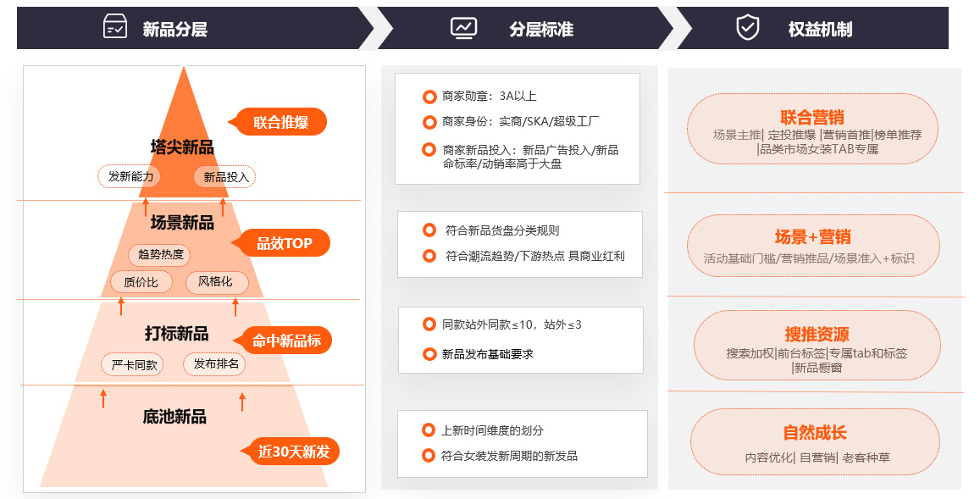Click the chart icon beside 分层标准
This screenshot has width=980, height=499.
coord(462,26)
